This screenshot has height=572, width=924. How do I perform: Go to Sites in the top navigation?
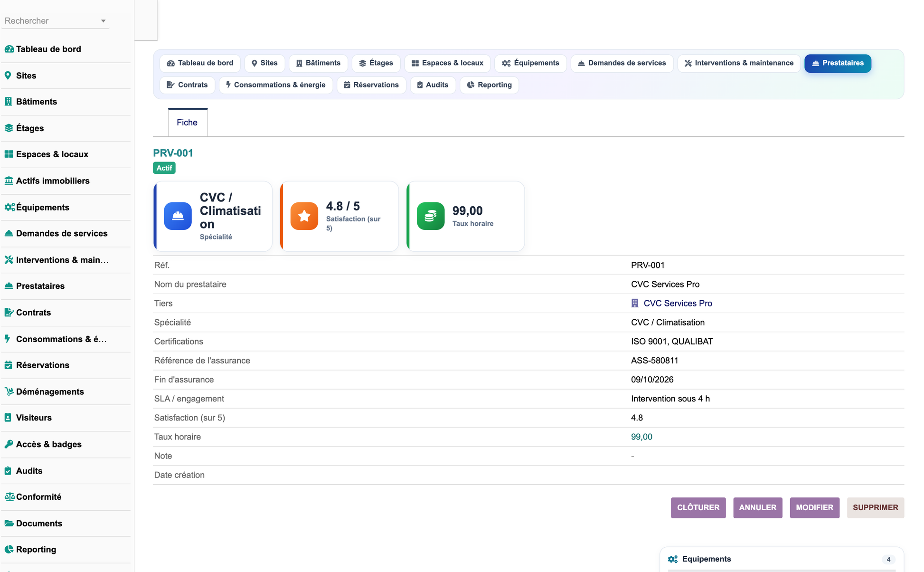[x=264, y=63]
